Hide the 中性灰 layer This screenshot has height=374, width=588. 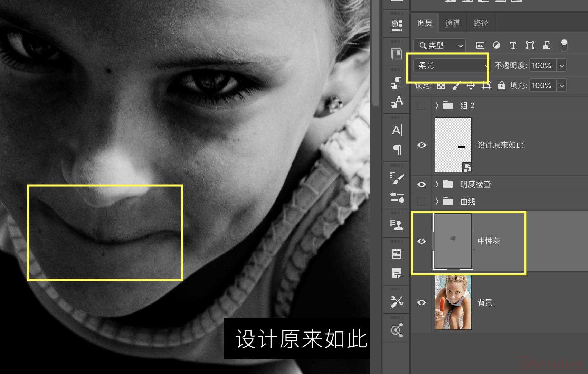coord(421,241)
